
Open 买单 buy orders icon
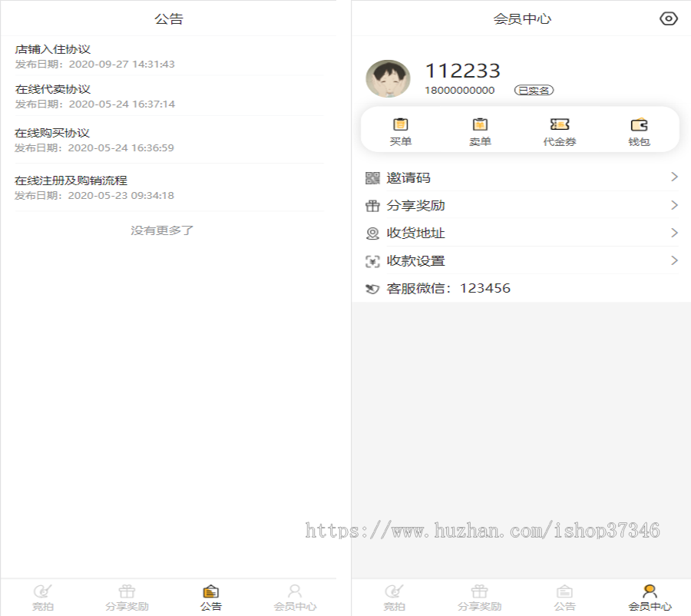(400, 131)
